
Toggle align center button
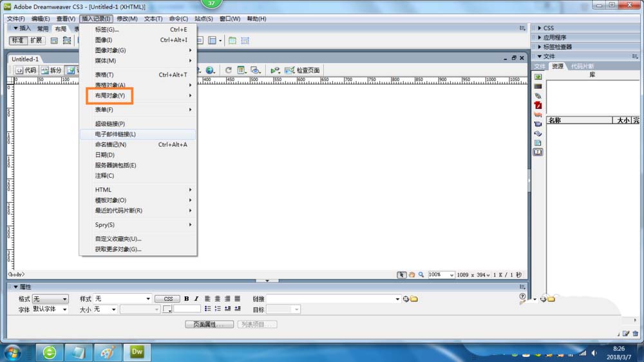pyautogui.click(x=217, y=299)
